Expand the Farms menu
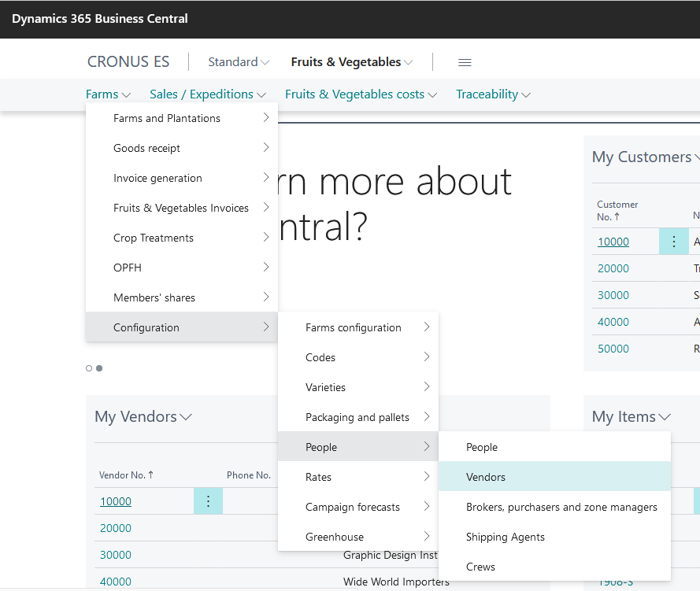 [108, 94]
